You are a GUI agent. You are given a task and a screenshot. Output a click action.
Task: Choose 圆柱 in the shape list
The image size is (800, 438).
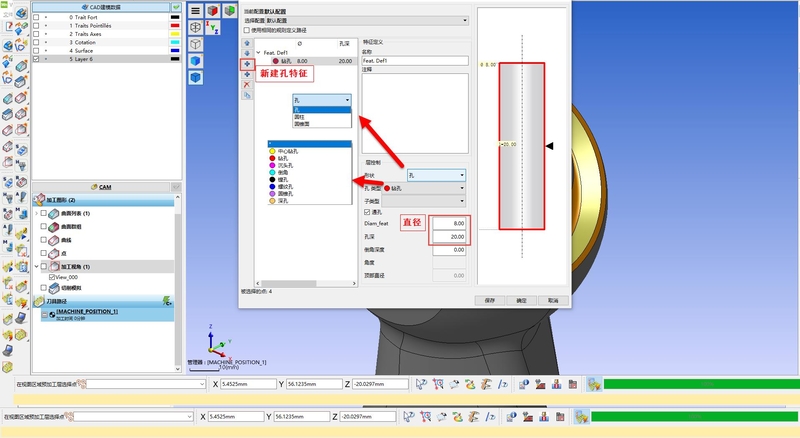click(x=300, y=116)
